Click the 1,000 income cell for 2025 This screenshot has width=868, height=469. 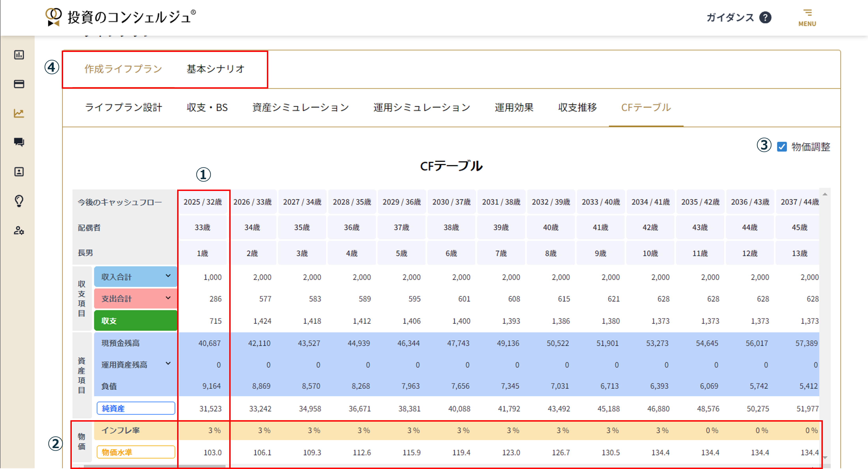pyautogui.click(x=213, y=277)
